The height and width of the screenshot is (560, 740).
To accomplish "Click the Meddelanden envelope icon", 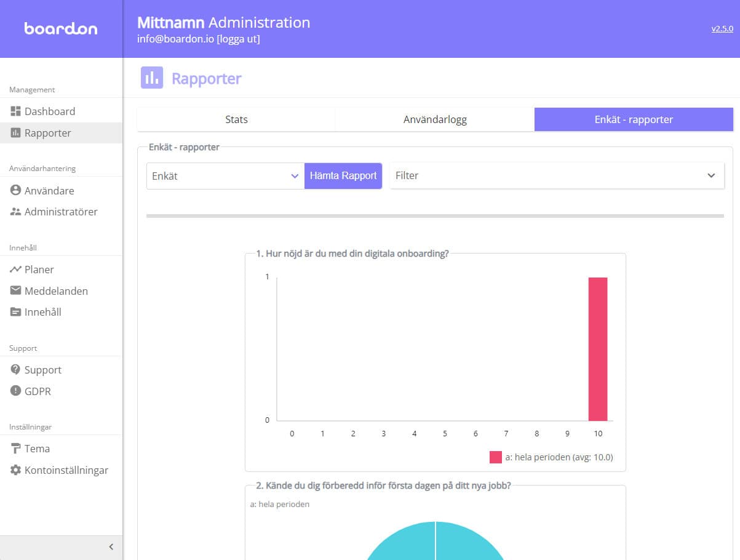I will [x=15, y=291].
